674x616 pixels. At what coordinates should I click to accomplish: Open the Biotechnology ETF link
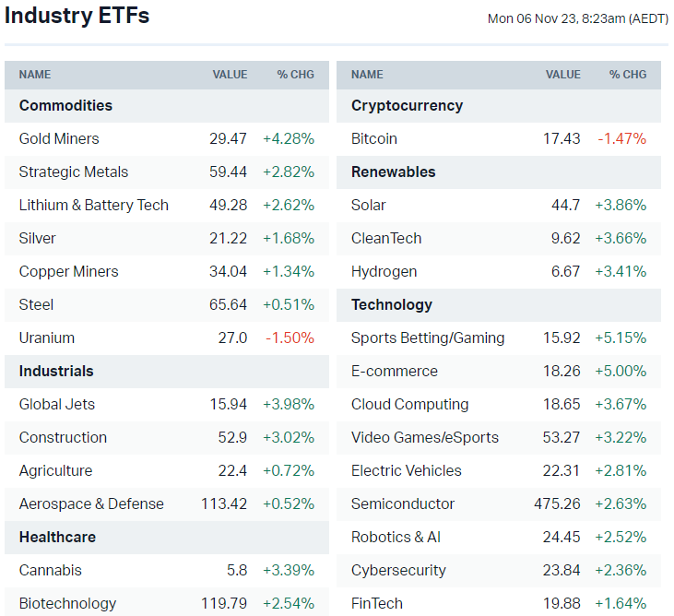[67, 603]
